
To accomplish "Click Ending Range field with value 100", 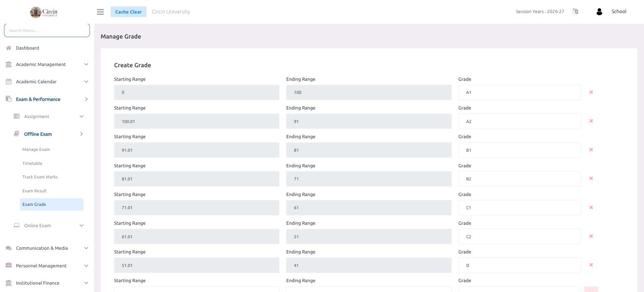I will pyautogui.click(x=369, y=92).
